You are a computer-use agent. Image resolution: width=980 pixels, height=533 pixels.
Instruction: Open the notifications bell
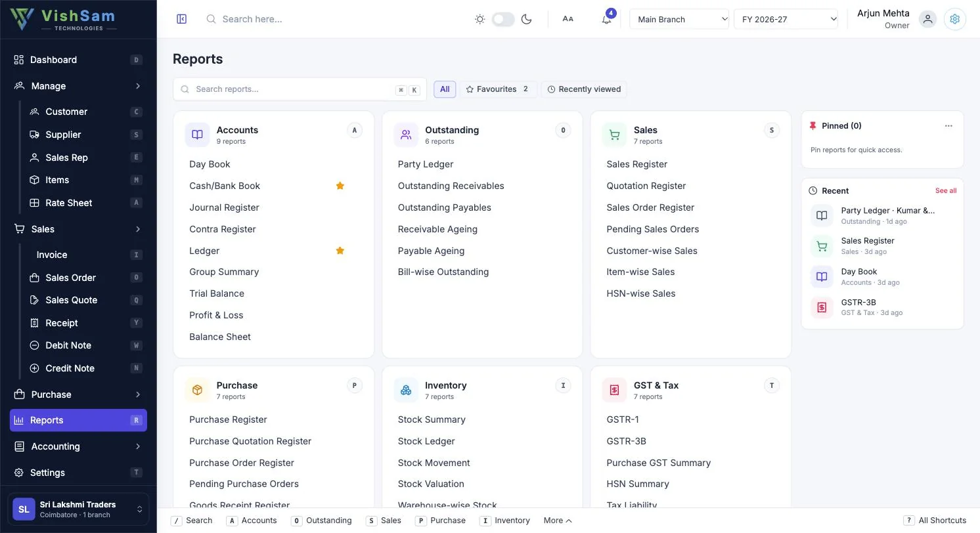pyautogui.click(x=606, y=19)
